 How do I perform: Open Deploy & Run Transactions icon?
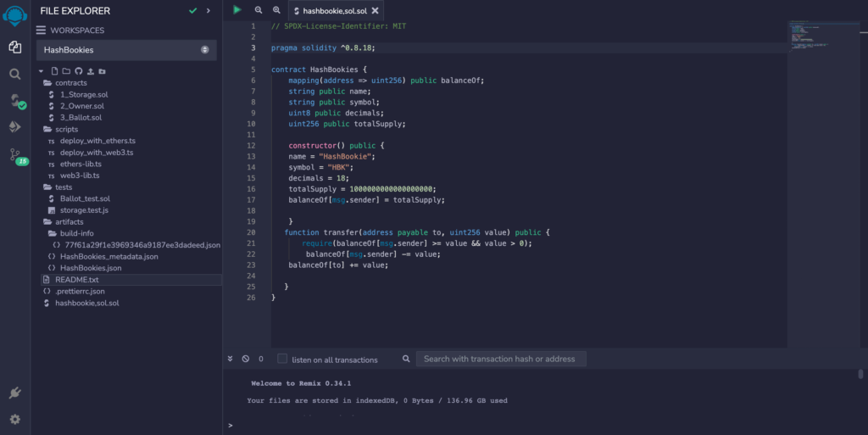pos(15,126)
